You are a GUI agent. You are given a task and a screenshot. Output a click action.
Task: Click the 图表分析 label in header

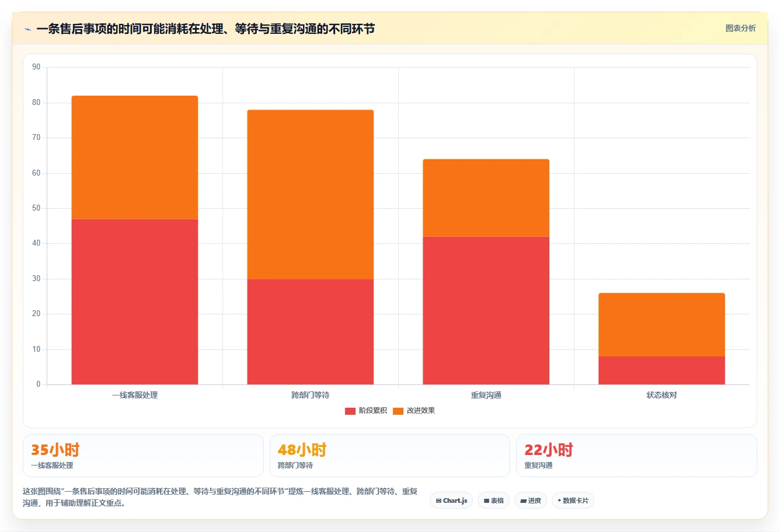coord(740,28)
